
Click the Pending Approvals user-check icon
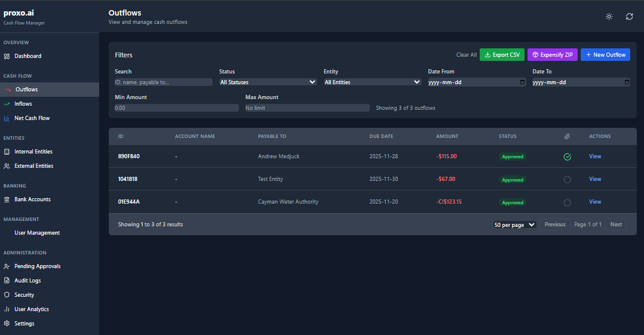point(7,266)
